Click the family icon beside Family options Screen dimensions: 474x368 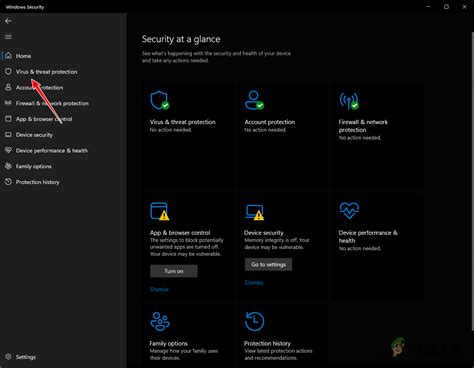(8, 166)
